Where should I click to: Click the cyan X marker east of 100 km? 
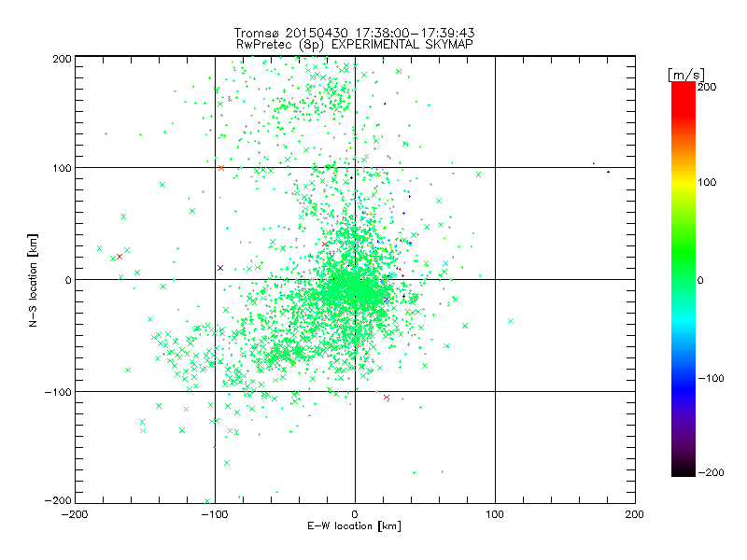(x=511, y=321)
